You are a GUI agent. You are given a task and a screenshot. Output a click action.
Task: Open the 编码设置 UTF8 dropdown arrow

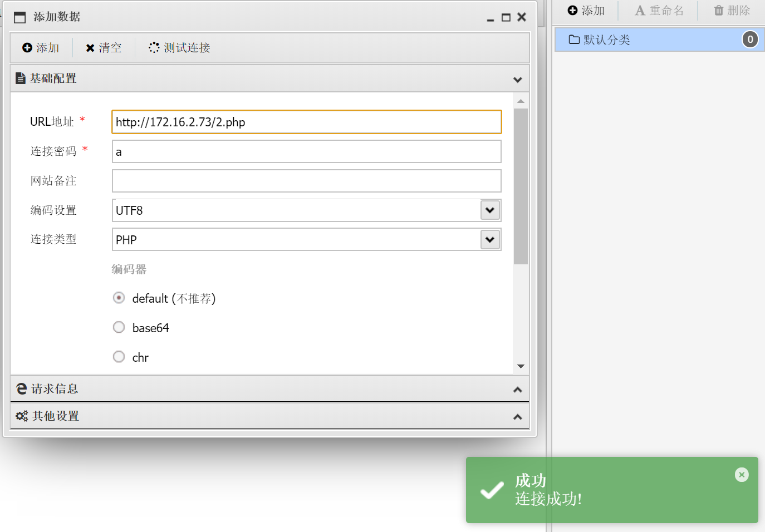point(490,210)
